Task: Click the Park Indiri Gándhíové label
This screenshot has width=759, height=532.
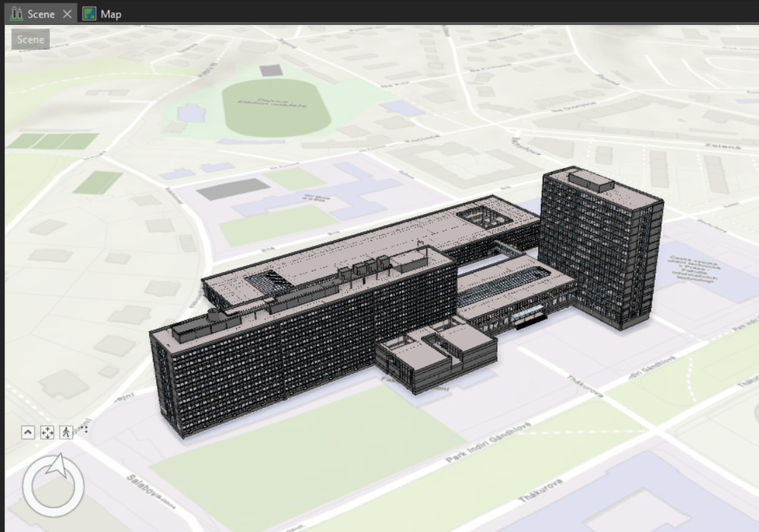Action: pos(488,442)
